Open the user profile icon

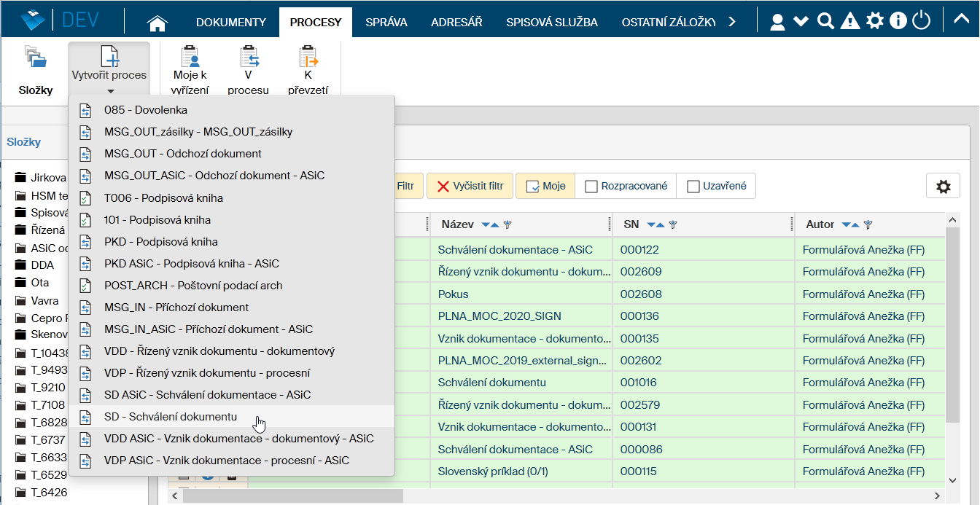(x=777, y=21)
